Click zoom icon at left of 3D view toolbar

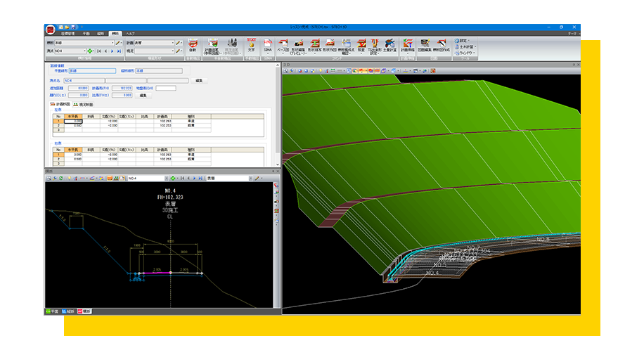(286, 70)
